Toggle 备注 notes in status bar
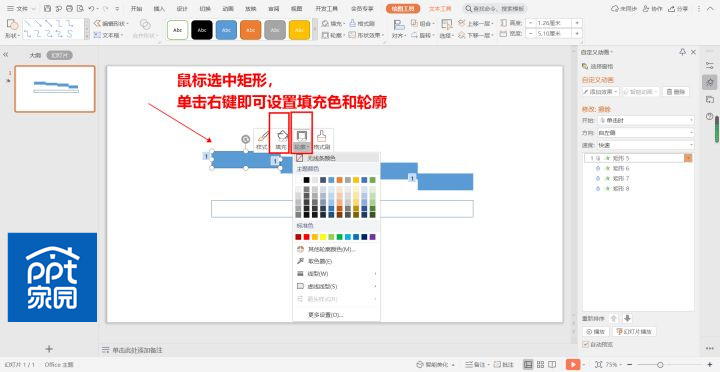This screenshot has height=372, width=720. click(477, 364)
